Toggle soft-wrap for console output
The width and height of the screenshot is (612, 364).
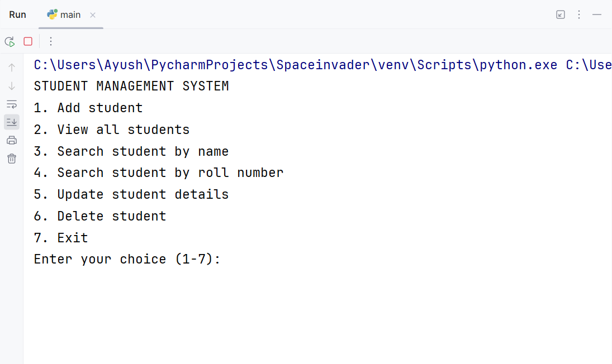tap(12, 104)
